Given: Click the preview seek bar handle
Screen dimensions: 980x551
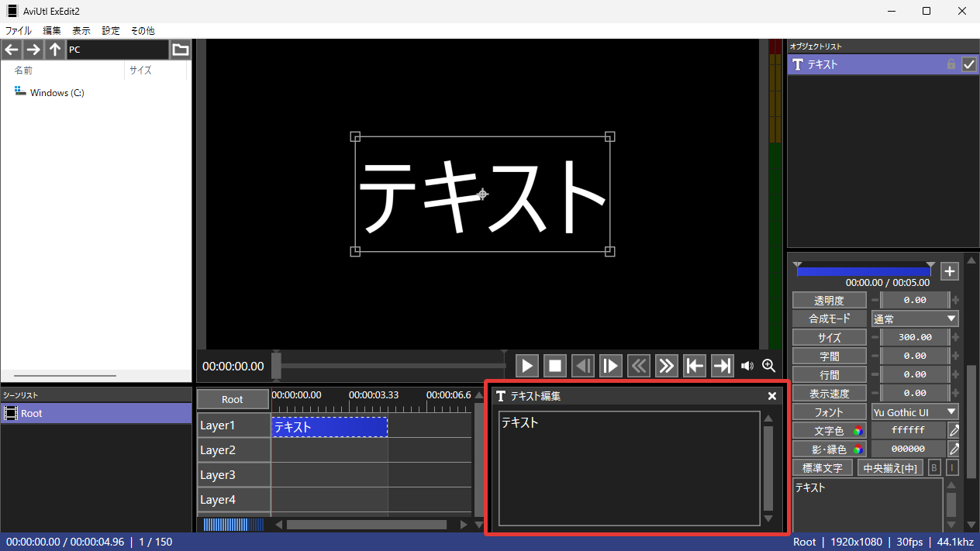Looking at the screenshot, I should [x=276, y=365].
